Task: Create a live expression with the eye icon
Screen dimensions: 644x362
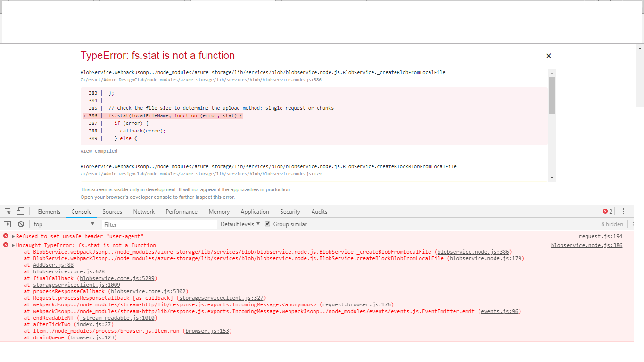Action: pos(8,224)
